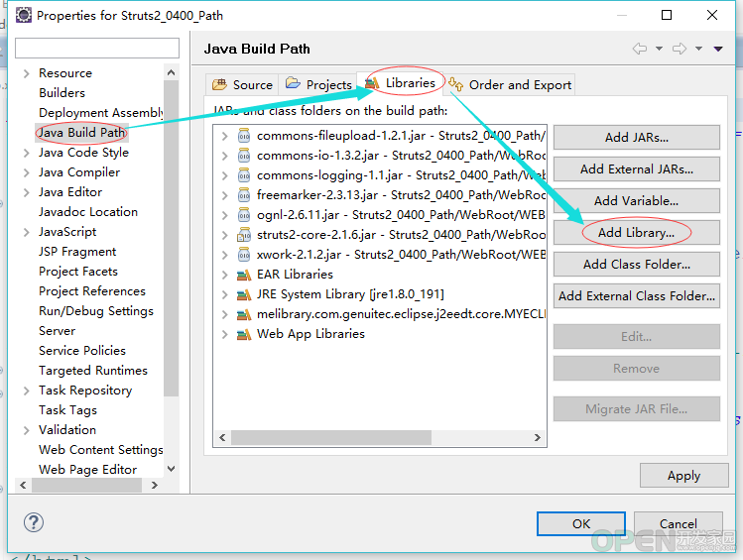Image resolution: width=743 pixels, height=560 pixels.
Task: Click the sidebar scroll down arrow
Action: click(x=171, y=469)
